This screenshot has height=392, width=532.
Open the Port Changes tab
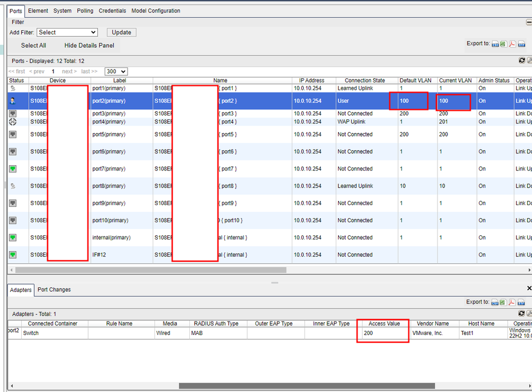(x=54, y=290)
